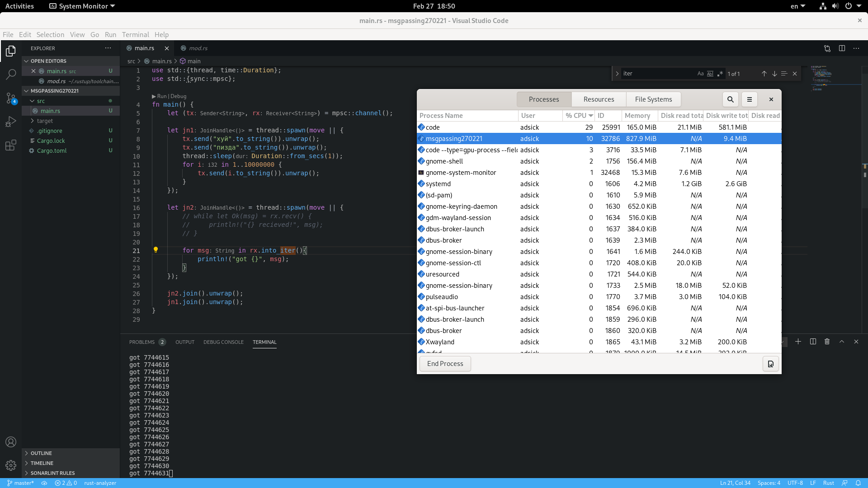Click master branch in status bar
Screen dimensions: 868x488
coord(20,483)
